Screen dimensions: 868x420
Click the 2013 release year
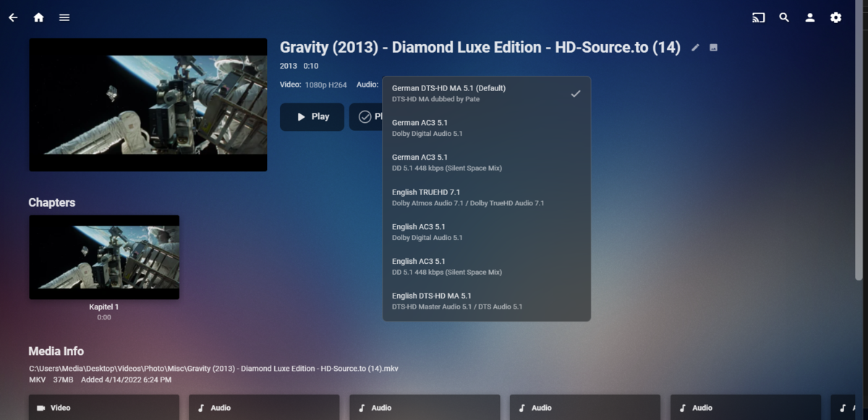[288, 66]
